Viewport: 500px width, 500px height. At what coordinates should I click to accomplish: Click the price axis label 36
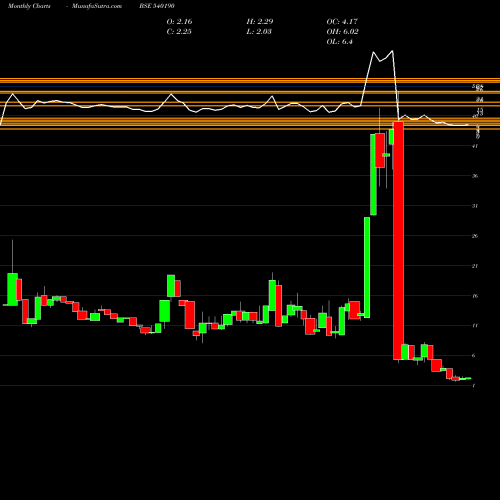475,176
